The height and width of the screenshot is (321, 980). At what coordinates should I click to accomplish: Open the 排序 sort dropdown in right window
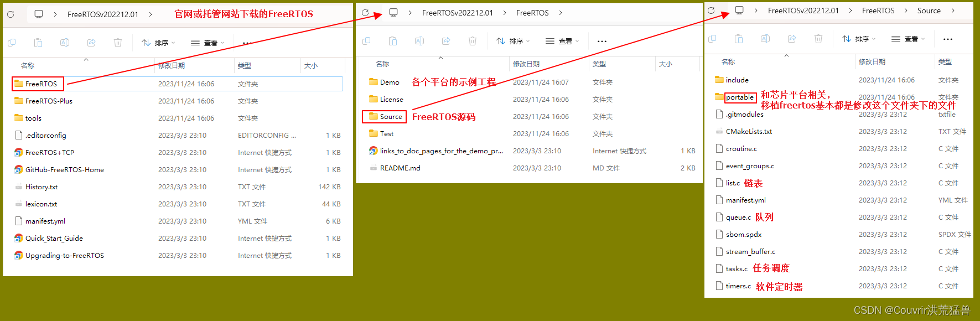tap(859, 39)
